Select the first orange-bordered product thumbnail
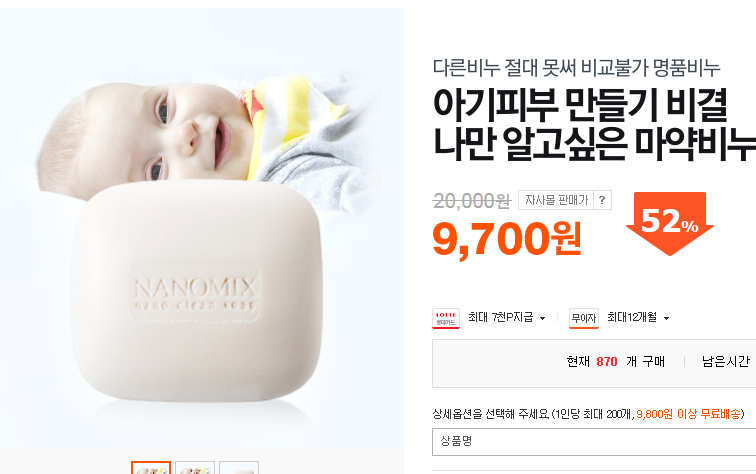This screenshot has width=756, height=474. 151,467
